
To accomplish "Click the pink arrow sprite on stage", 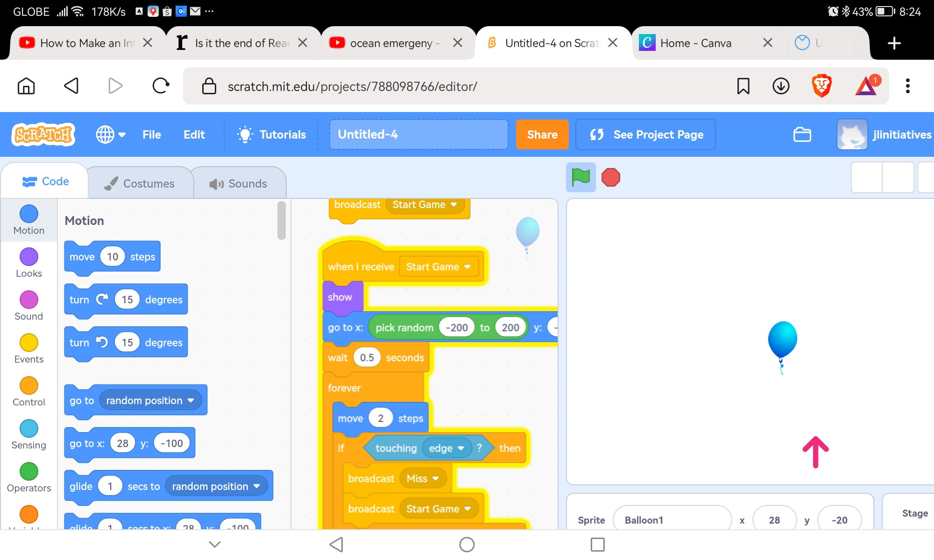I will pos(815,452).
